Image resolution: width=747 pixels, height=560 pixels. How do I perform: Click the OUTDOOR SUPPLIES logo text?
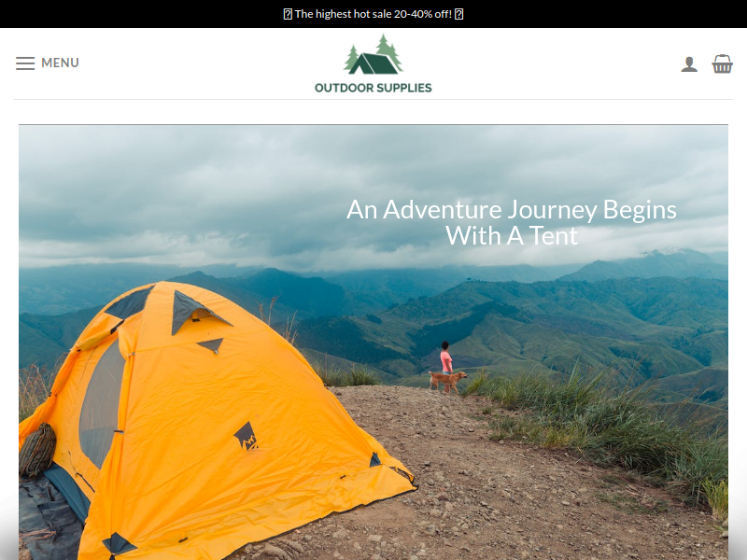373,88
